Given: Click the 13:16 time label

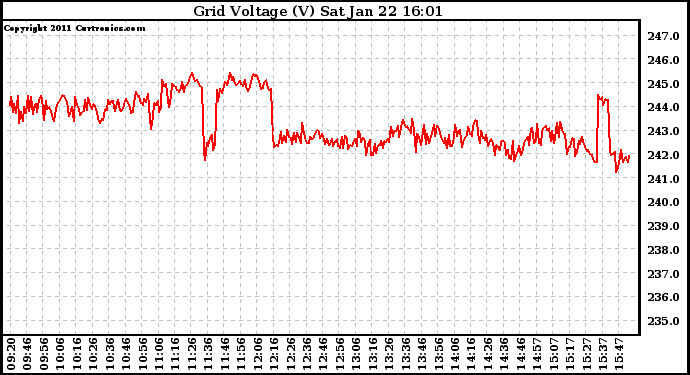Looking at the screenshot, I should click(372, 354).
